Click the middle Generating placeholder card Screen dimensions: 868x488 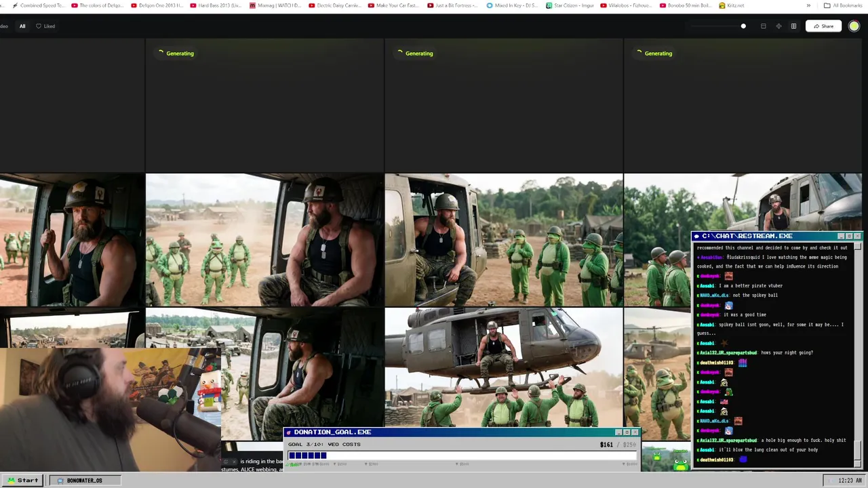[x=503, y=106]
